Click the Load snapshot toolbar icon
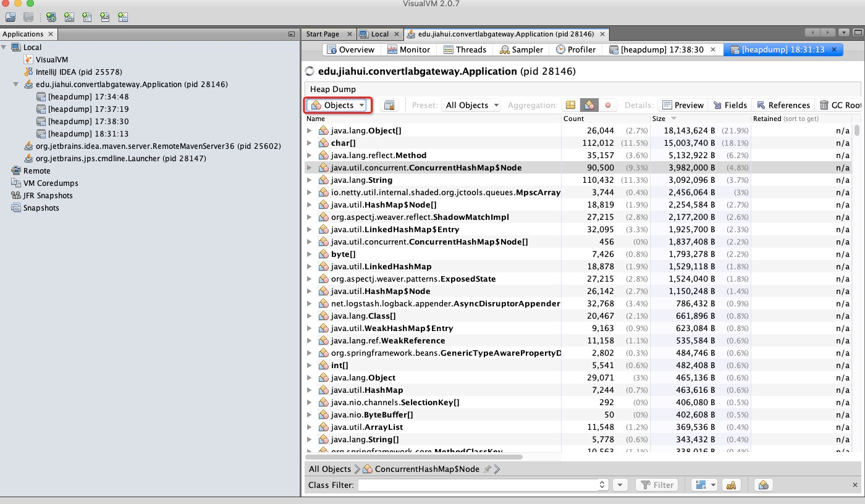The width and height of the screenshot is (865, 504). [11, 17]
